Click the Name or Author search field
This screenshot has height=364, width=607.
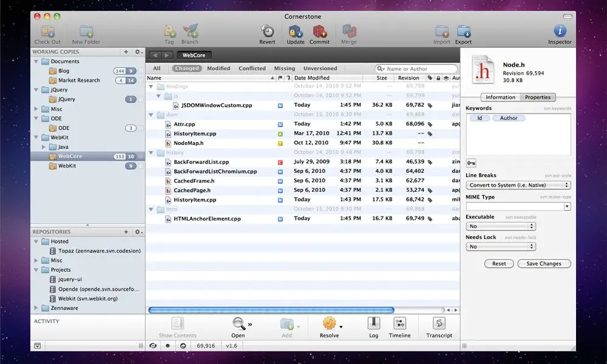coord(416,69)
